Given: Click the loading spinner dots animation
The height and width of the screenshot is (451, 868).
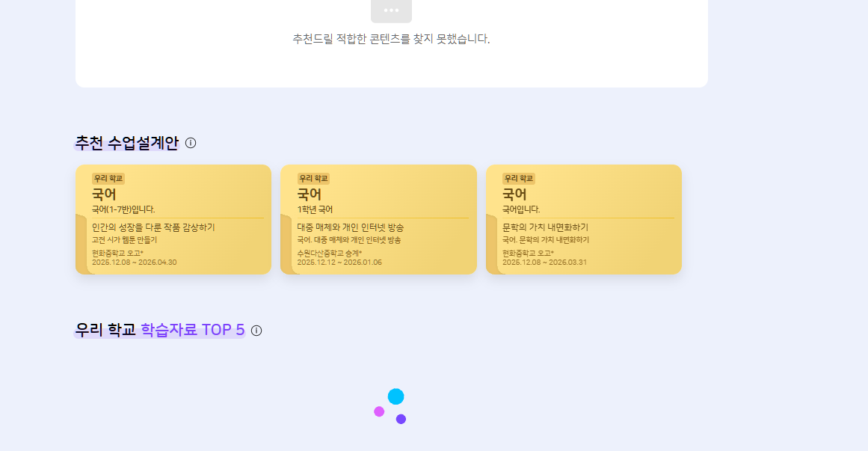Looking at the screenshot, I should tap(391, 407).
